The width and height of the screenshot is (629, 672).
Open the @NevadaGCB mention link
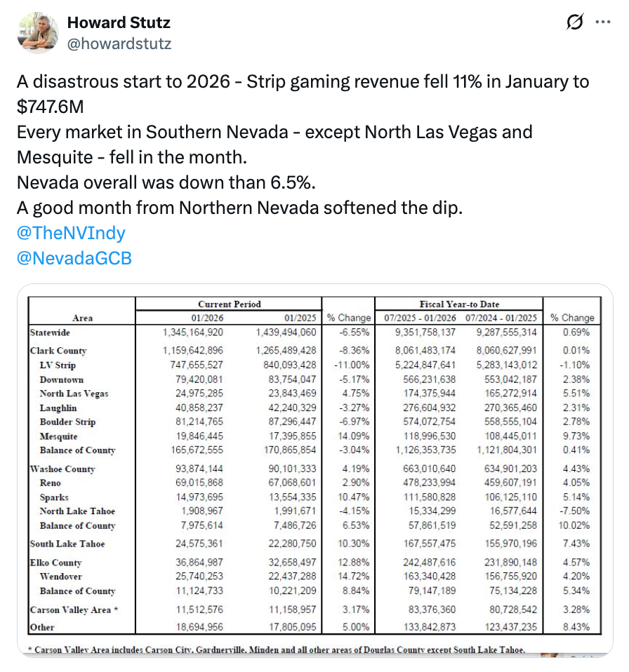point(74,257)
